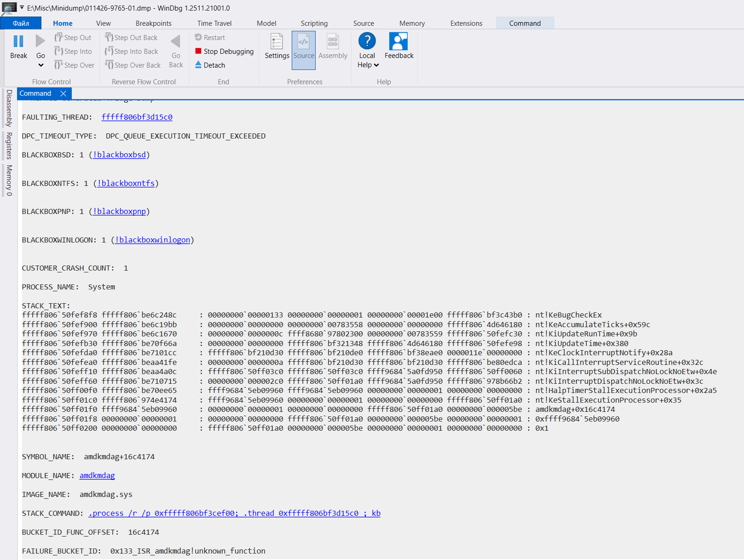
Task: Run the !blackboxntfs command link
Action: point(126,183)
